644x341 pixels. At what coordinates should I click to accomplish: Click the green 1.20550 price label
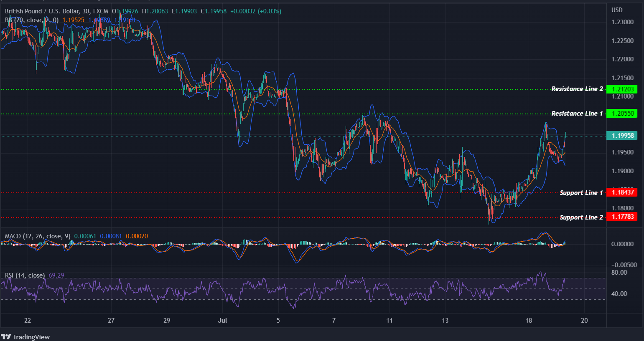click(622, 113)
